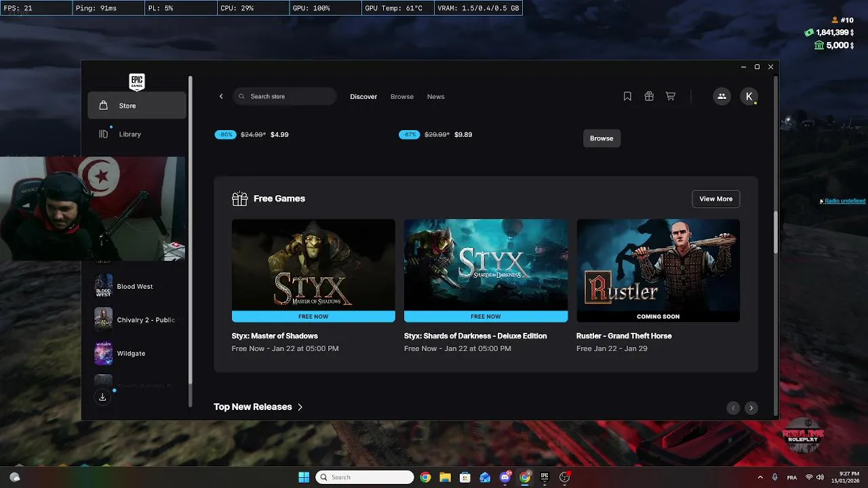Click the FRA language indicator
This screenshot has width=868, height=488.
(792, 478)
